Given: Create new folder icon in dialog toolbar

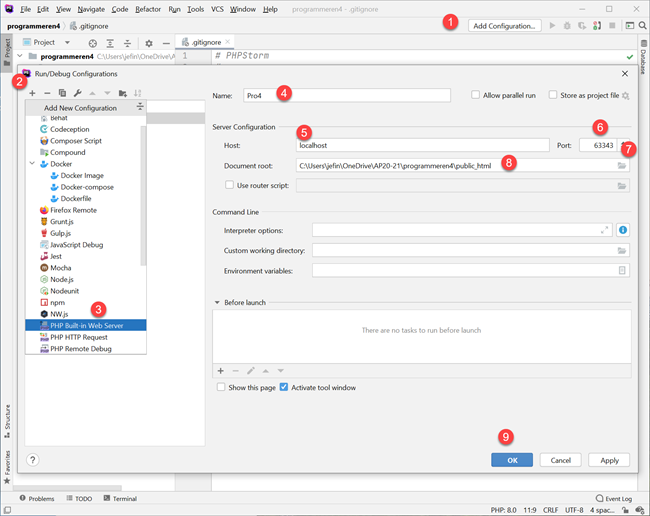Looking at the screenshot, I should [x=123, y=93].
